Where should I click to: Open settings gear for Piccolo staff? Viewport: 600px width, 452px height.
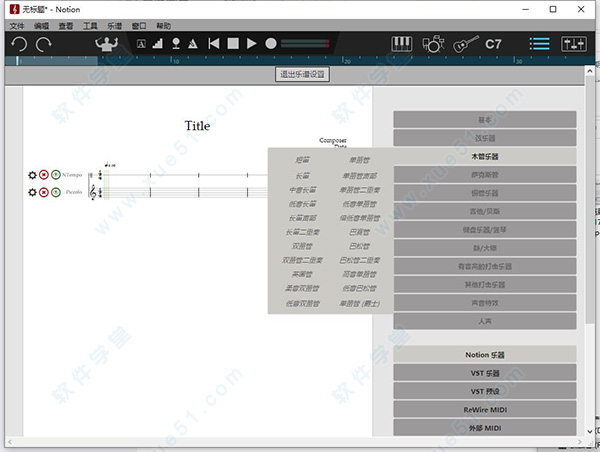point(33,192)
